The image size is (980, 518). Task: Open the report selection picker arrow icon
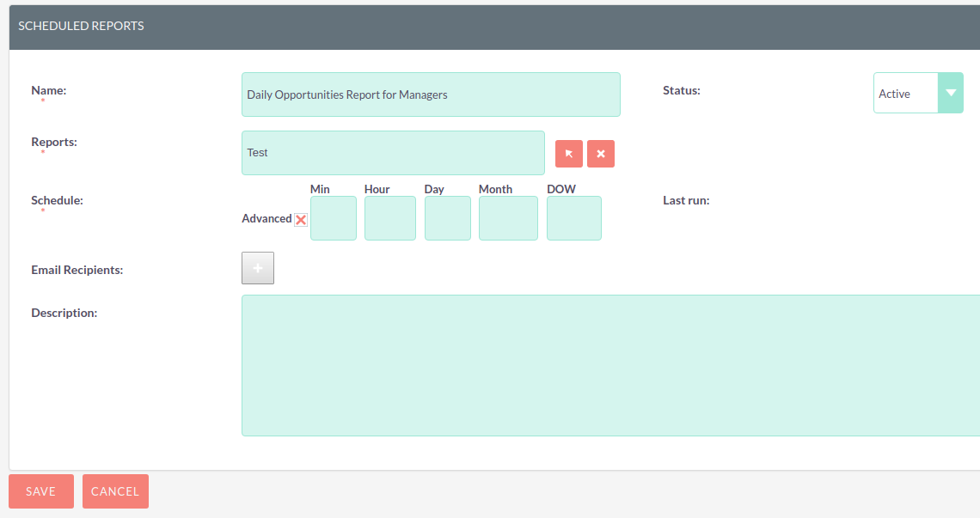[568, 153]
